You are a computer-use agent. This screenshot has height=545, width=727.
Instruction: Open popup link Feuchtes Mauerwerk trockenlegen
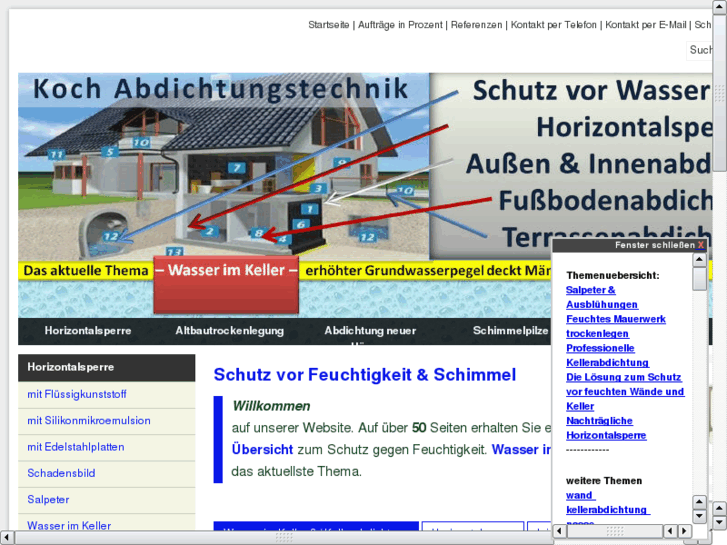tap(616, 327)
